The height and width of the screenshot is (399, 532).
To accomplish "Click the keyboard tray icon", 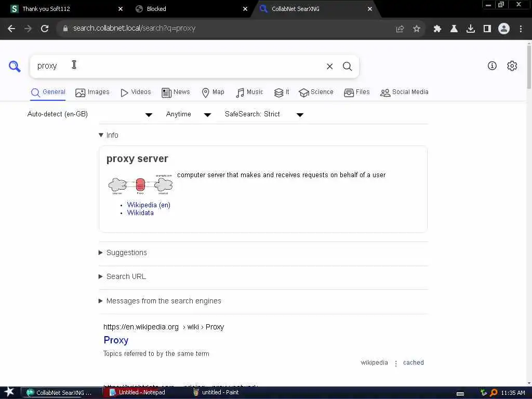I will tap(460, 394).
